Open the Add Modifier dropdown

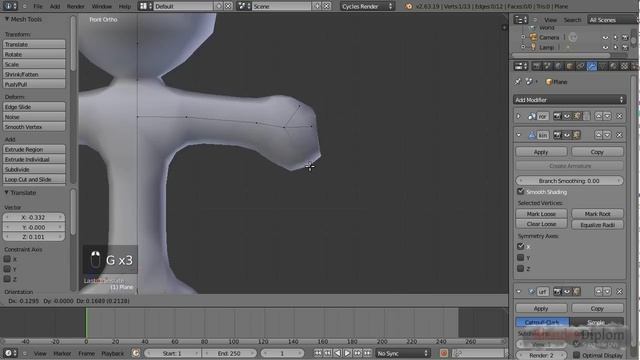click(569, 100)
